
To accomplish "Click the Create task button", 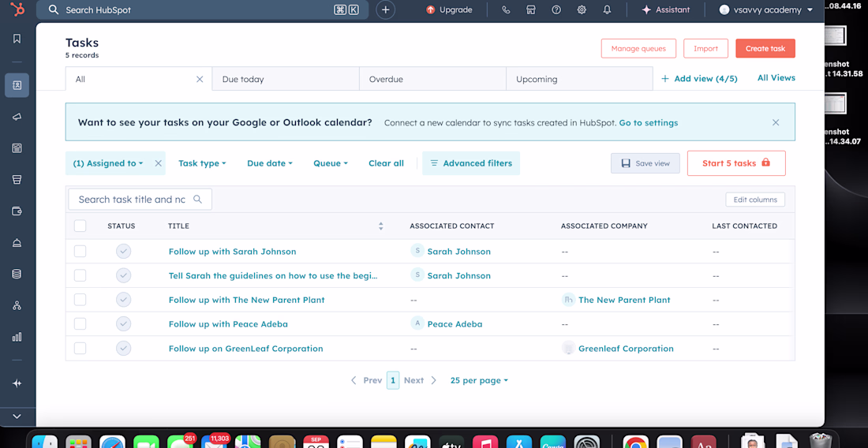I will pyautogui.click(x=765, y=49).
